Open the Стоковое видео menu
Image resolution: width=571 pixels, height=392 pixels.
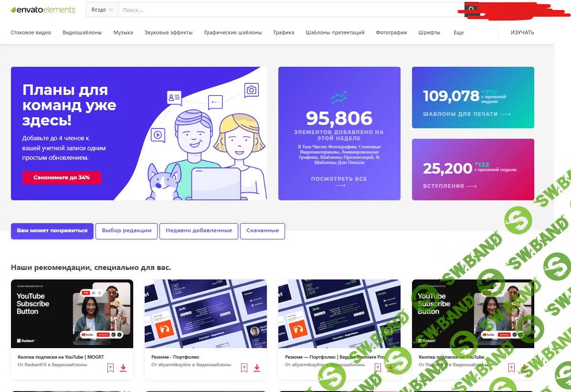coord(31,32)
